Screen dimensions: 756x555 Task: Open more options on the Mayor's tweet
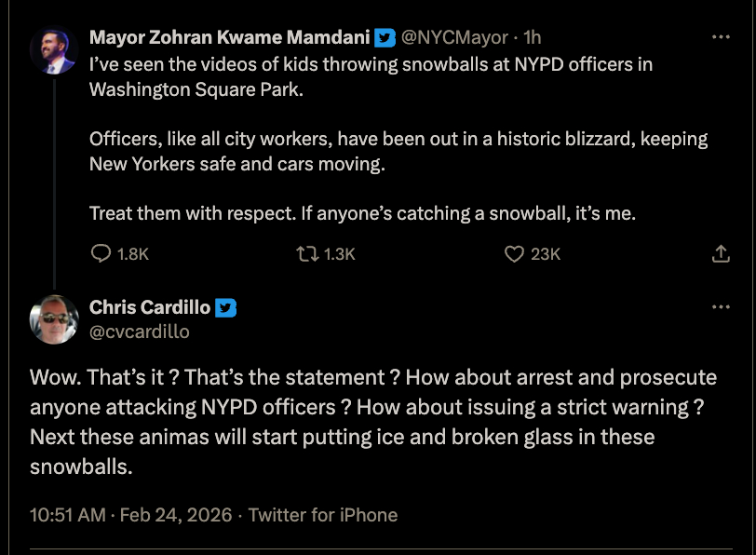pyautogui.click(x=721, y=37)
